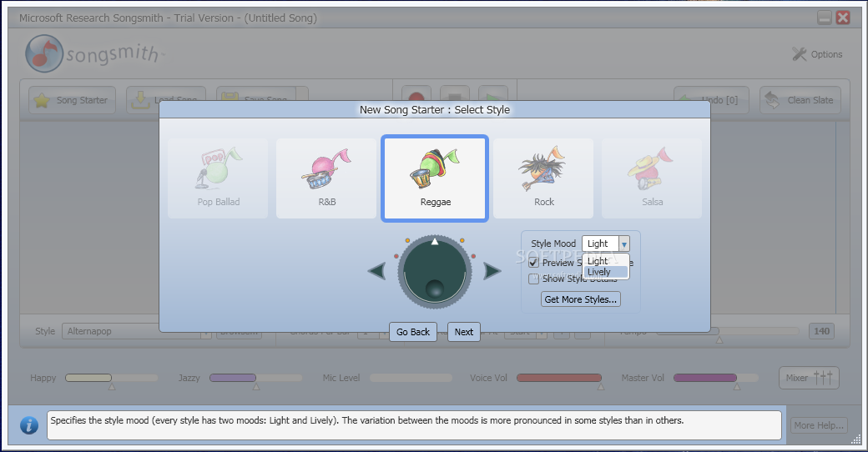Click the Next button
868x452 pixels.
tap(464, 332)
